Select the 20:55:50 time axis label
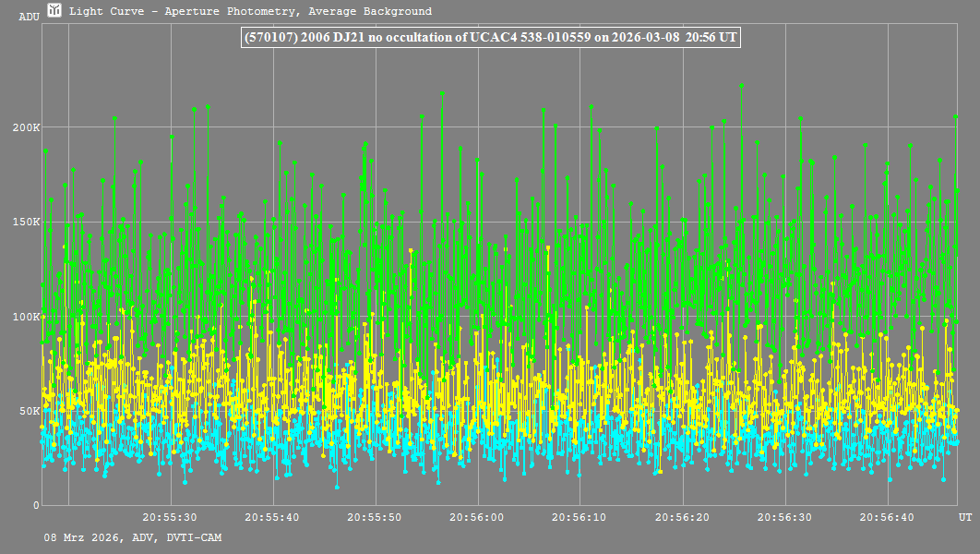Image resolution: width=980 pixels, height=554 pixels. click(x=375, y=518)
